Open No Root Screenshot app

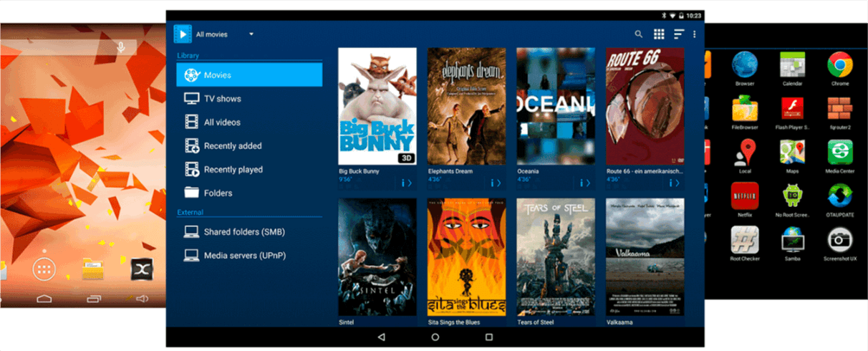point(792,201)
